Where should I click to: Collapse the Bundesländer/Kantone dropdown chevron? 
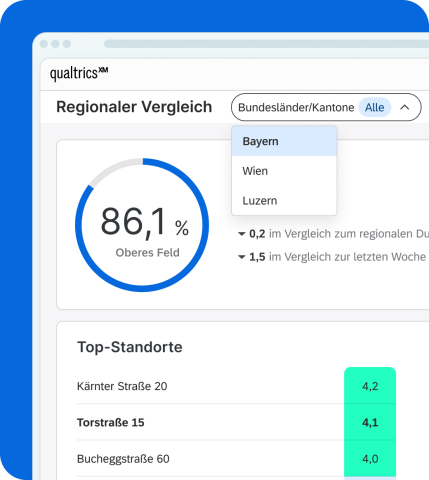(x=405, y=107)
